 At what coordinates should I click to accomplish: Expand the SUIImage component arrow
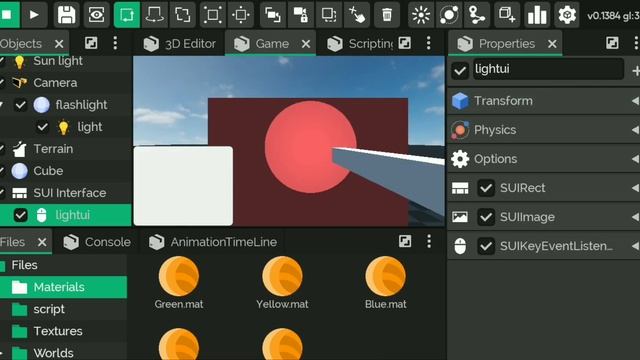click(x=635, y=217)
